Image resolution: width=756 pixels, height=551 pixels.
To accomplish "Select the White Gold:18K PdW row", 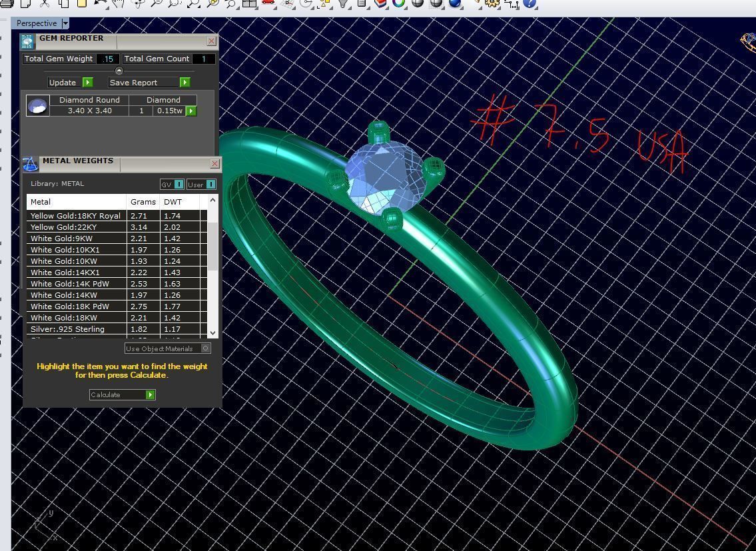I will tap(117, 306).
